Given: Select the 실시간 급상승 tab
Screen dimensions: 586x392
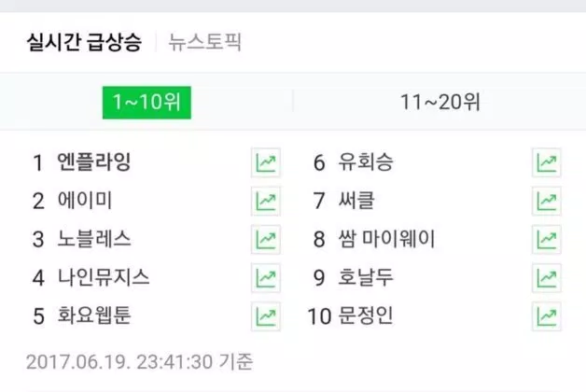Looking at the screenshot, I should click(x=84, y=41).
